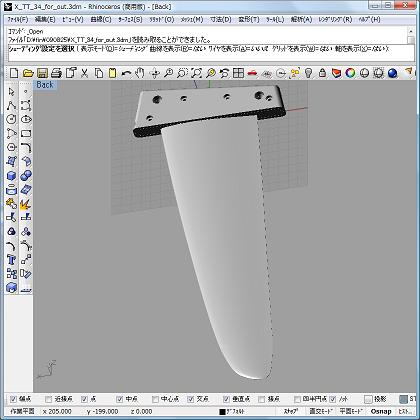Activate the Undo arrow icon
Viewport: 420px width, 420px height.
[126, 73]
